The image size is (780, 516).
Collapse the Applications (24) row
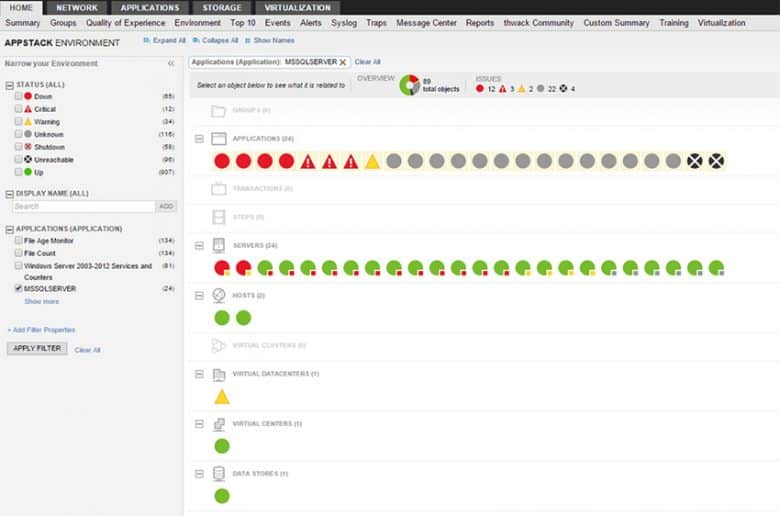coord(199,139)
